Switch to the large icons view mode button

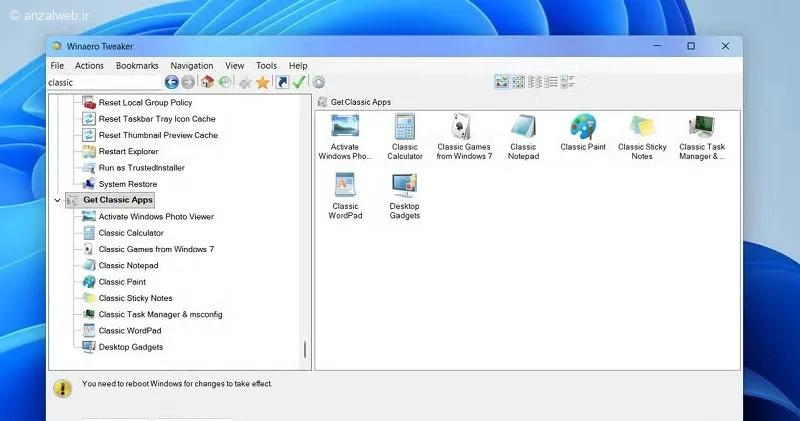[502, 82]
